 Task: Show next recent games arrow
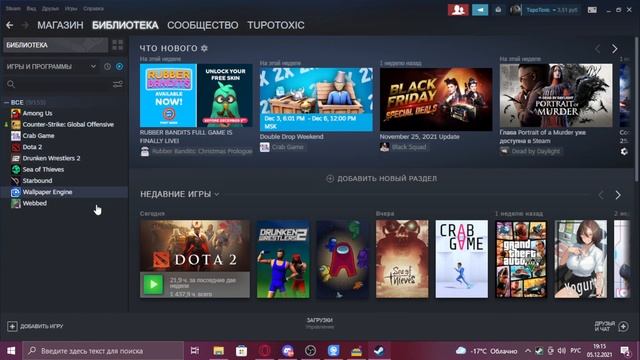[618, 195]
